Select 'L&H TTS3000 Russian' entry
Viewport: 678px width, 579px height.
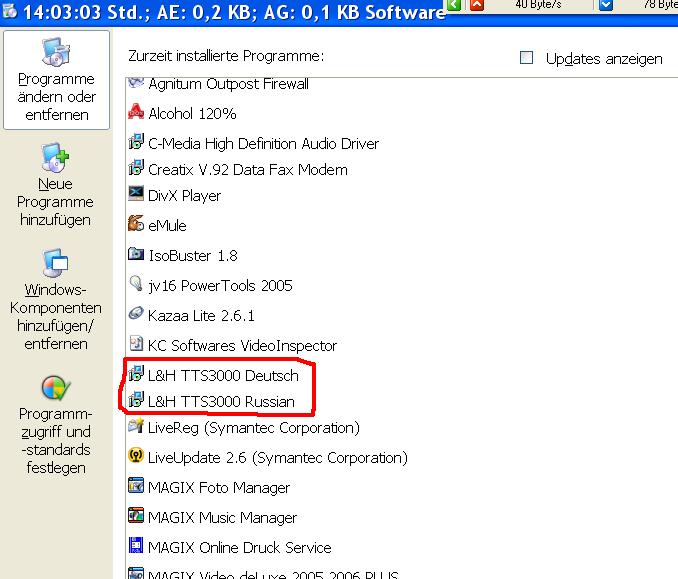coord(221,402)
